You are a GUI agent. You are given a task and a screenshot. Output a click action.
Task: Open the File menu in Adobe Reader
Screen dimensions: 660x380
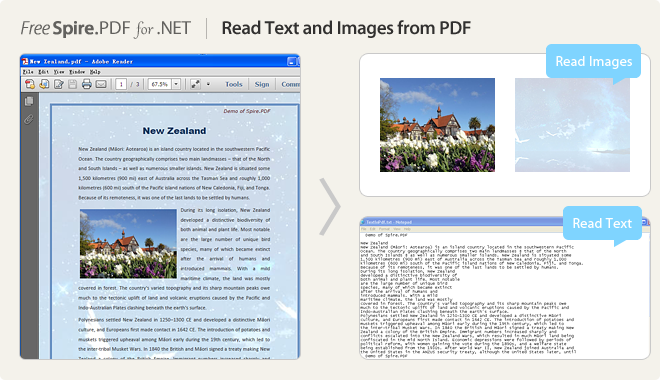[x=28, y=72]
